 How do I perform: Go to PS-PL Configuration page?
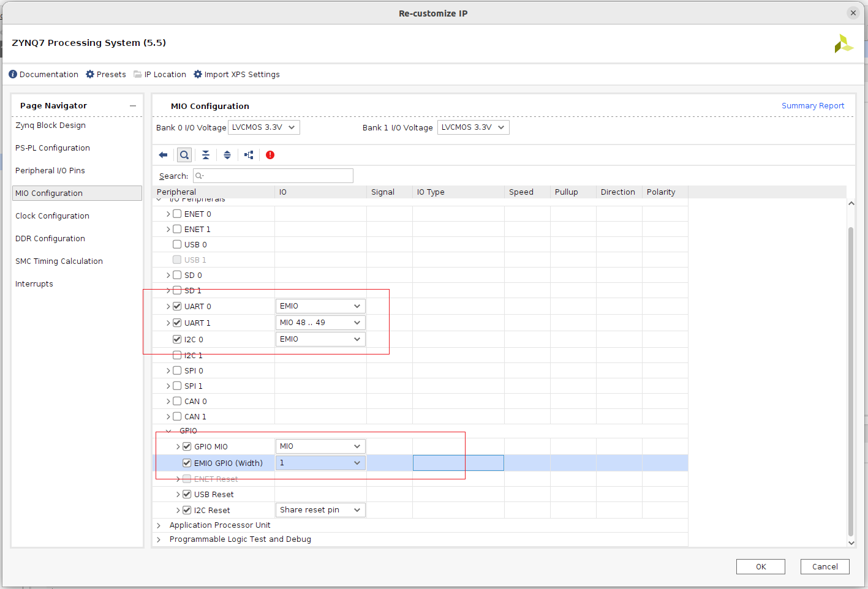pos(53,148)
